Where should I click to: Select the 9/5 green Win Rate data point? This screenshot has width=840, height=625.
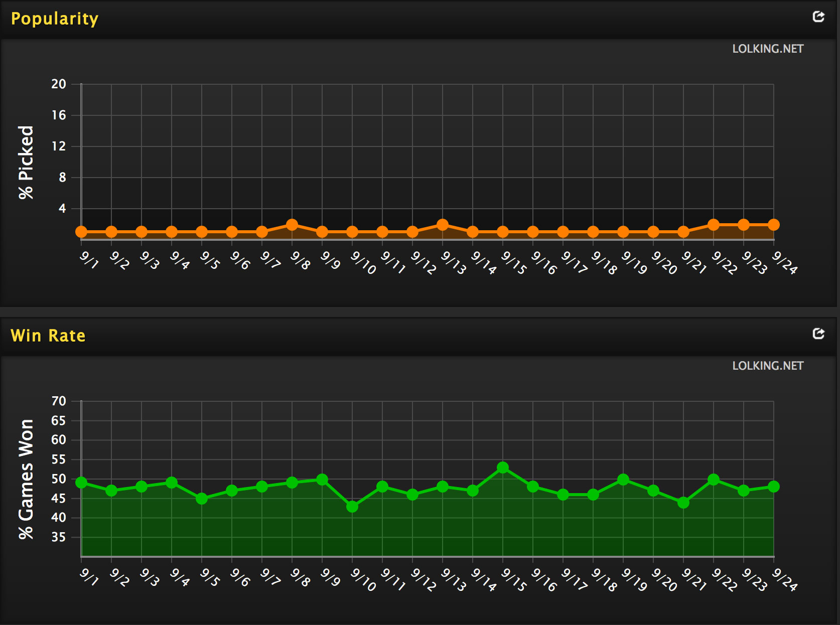click(202, 499)
